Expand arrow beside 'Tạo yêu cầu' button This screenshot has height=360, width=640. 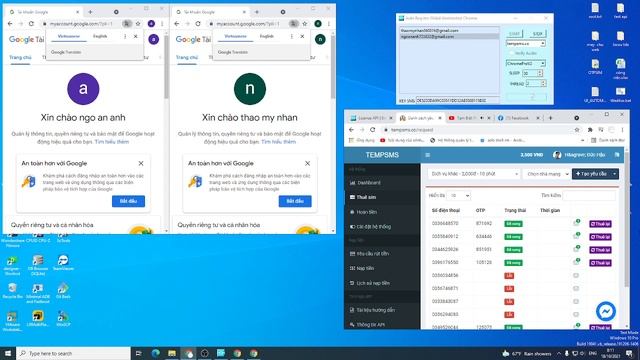614,174
